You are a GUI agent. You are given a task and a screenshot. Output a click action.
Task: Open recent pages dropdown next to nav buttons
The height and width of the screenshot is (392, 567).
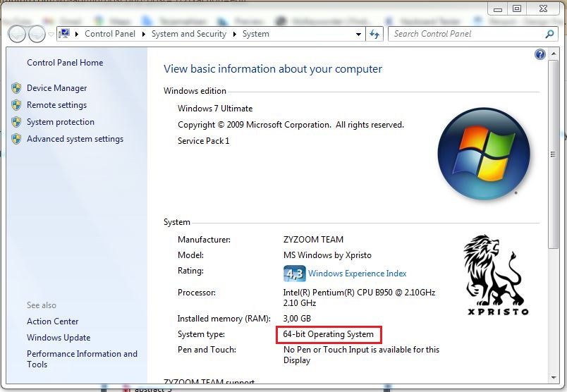[x=51, y=34]
